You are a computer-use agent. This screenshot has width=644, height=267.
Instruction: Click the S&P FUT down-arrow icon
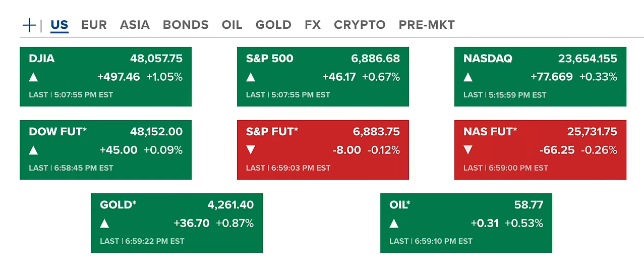pyautogui.click(x=251, y=150)
